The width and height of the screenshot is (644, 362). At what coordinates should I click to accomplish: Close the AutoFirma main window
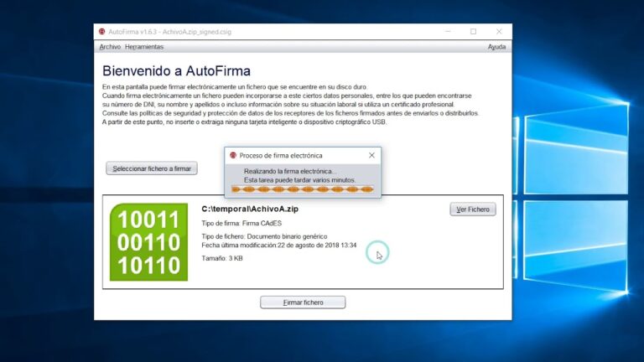499,32
